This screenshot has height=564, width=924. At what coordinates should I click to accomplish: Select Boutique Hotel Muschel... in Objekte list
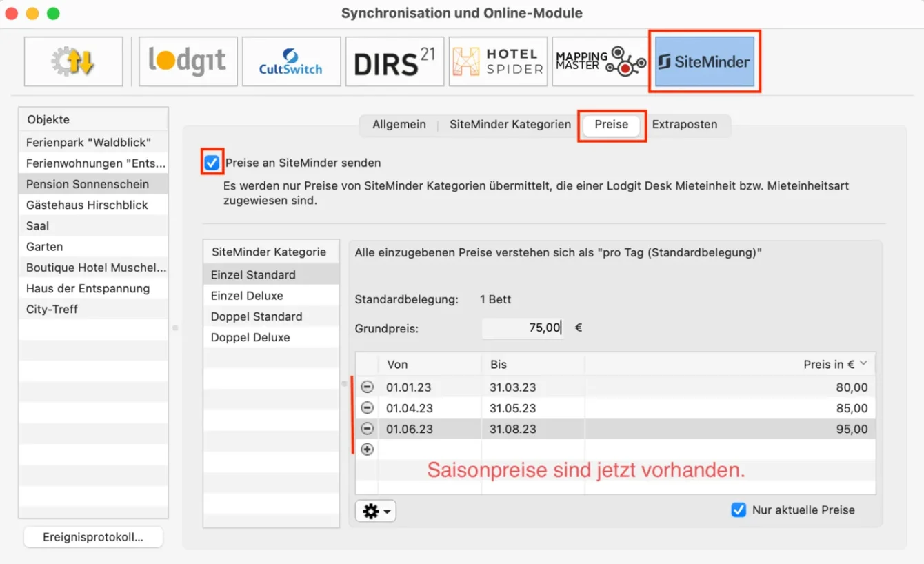(x=94, y=268)
